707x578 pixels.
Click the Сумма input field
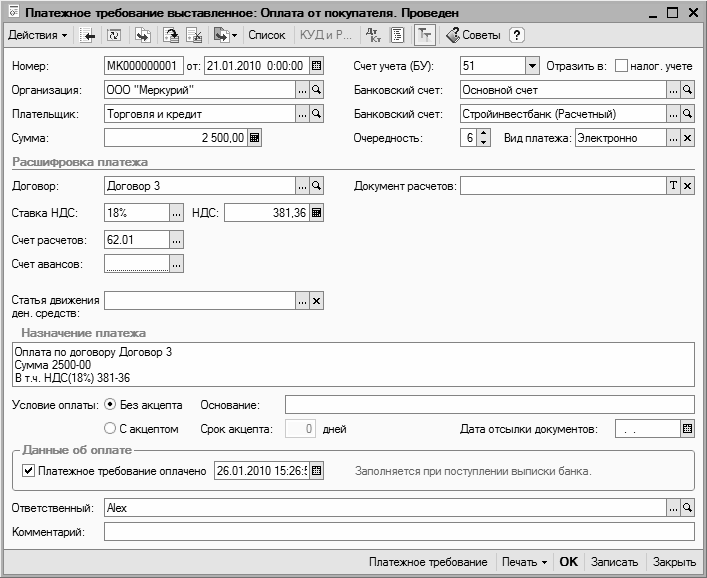click(176, 138)
